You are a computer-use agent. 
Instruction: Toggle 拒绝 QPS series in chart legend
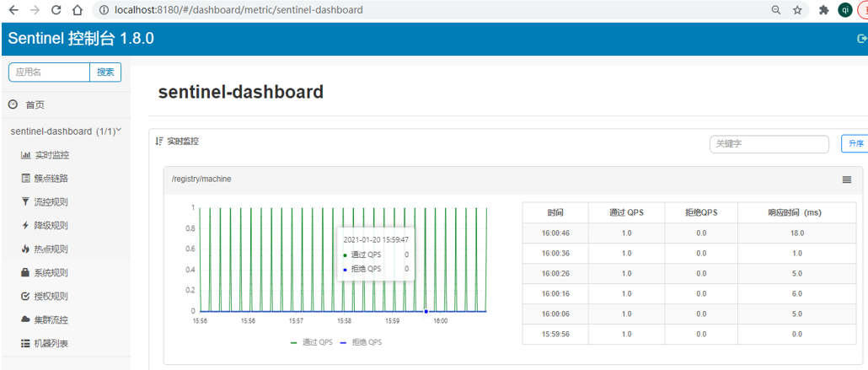361,342
